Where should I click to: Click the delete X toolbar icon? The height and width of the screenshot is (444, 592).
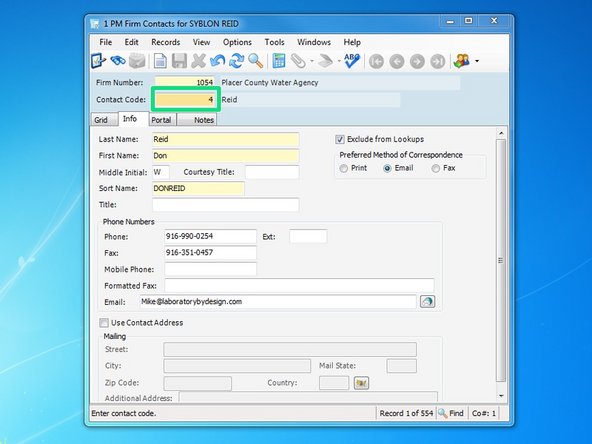tap(198, 61)
